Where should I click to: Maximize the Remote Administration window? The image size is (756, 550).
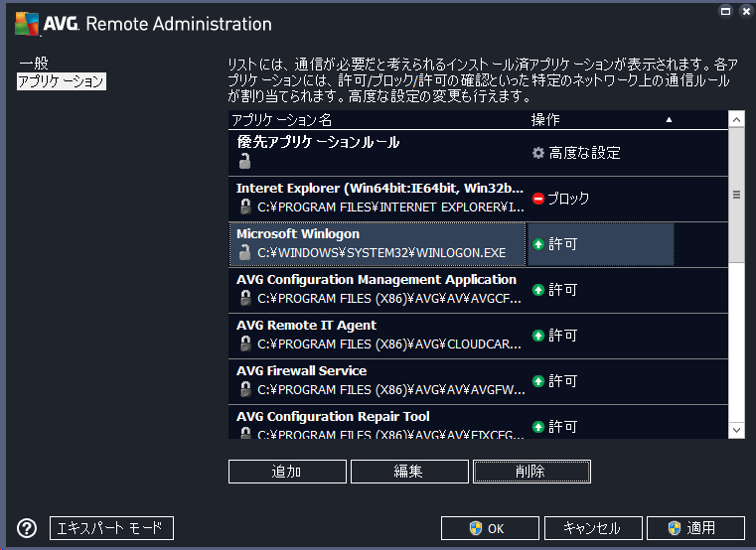pyautogui.click(x=725, y=11)
